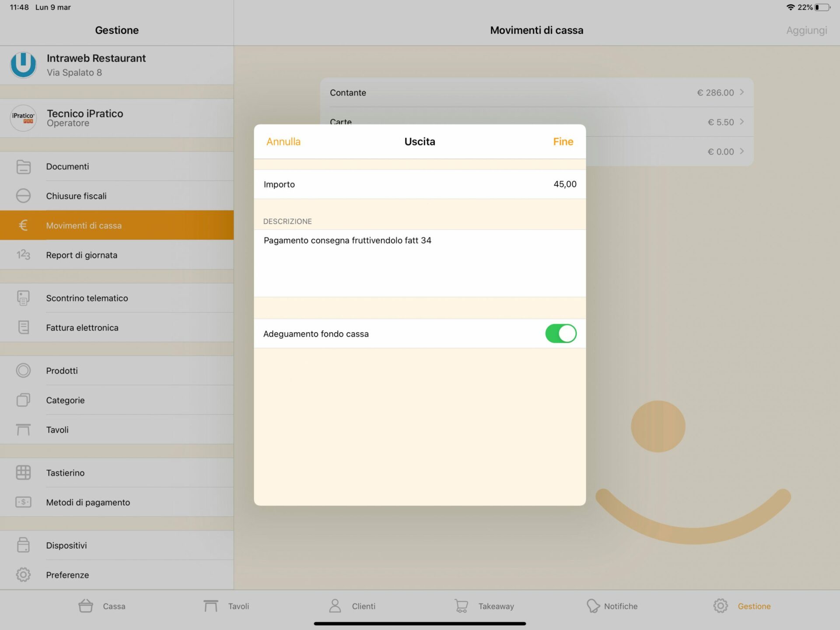Click the Fattura elettronica document icon
This screenshot has height=630, width=840.
(x=23, y=327)
